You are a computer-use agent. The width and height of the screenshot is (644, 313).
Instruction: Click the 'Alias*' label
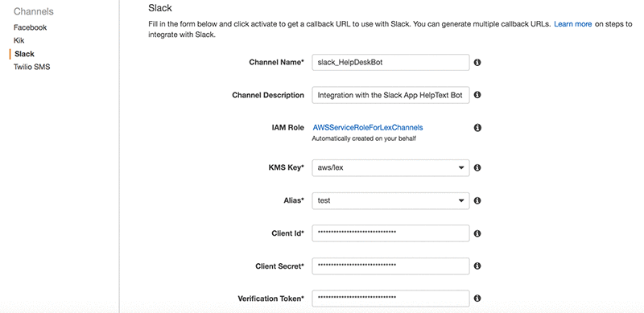pyautogui.click(x=293, y=201)
